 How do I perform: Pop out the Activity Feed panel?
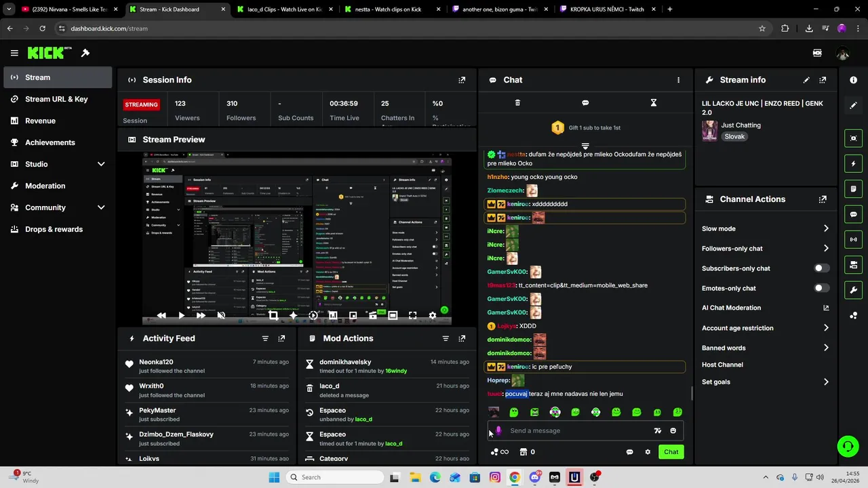(x=281, y=338)
